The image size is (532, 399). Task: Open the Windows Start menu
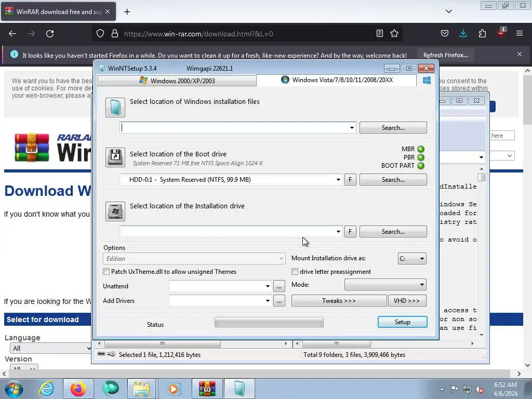14,389
